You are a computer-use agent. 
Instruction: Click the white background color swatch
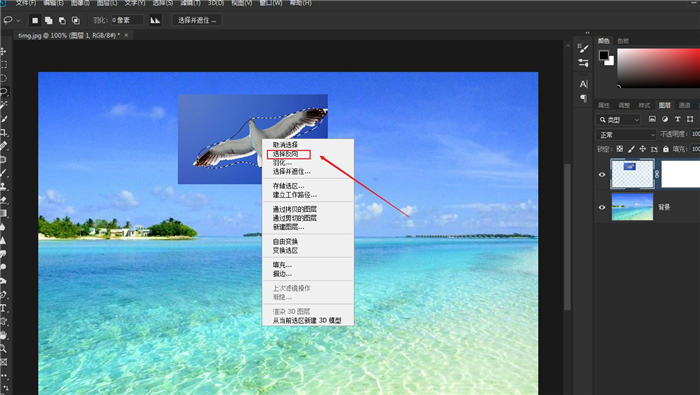click(x=611, y=62)
